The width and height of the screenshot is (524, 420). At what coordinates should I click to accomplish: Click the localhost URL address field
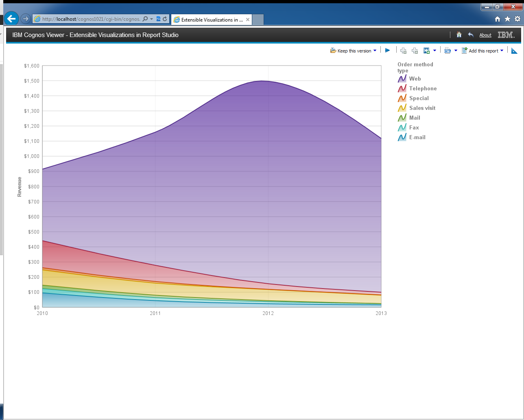[x=91, y=19]
